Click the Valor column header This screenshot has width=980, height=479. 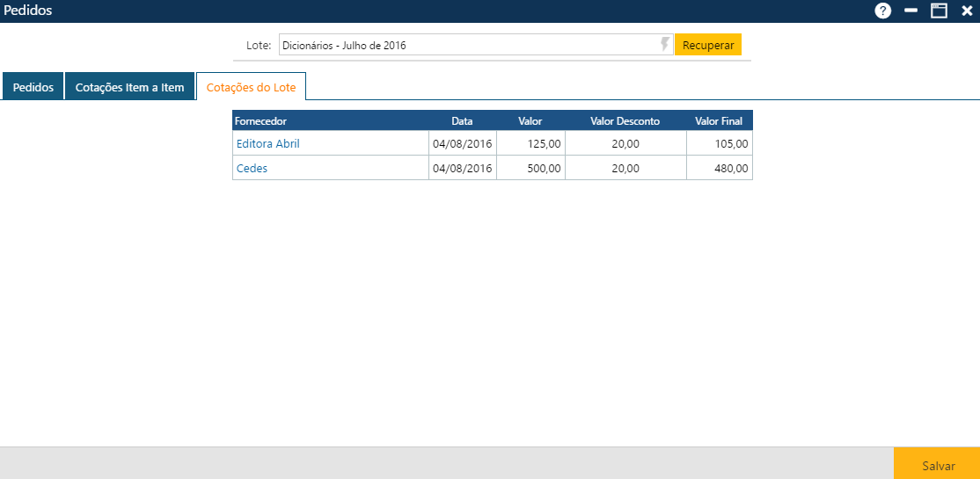(530, 120)
